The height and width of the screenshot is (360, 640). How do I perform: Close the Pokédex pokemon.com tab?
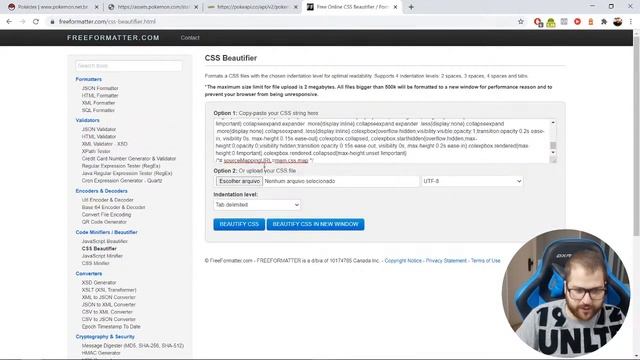96,7
